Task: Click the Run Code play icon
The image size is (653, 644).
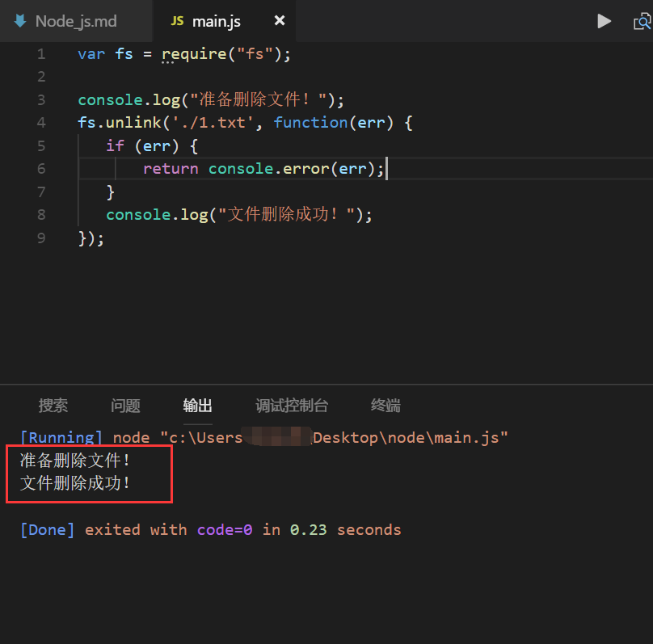Action: pyautogui.click(x=604, y=22)
